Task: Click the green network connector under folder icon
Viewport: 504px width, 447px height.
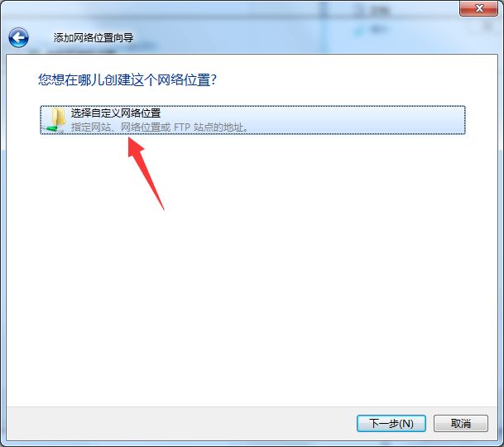Action: tap(53, 128)
